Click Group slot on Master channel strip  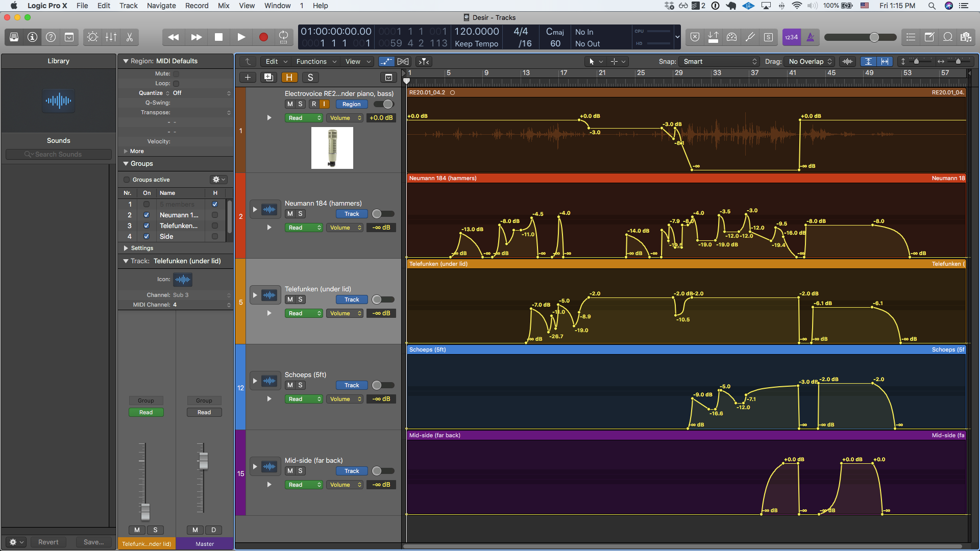click(x=204, y=400)
